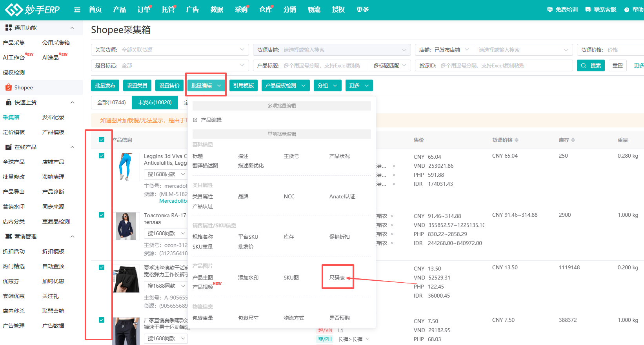Select 标题 in batch edit menu
Screen dimensions: 644x345
point(198,156)
